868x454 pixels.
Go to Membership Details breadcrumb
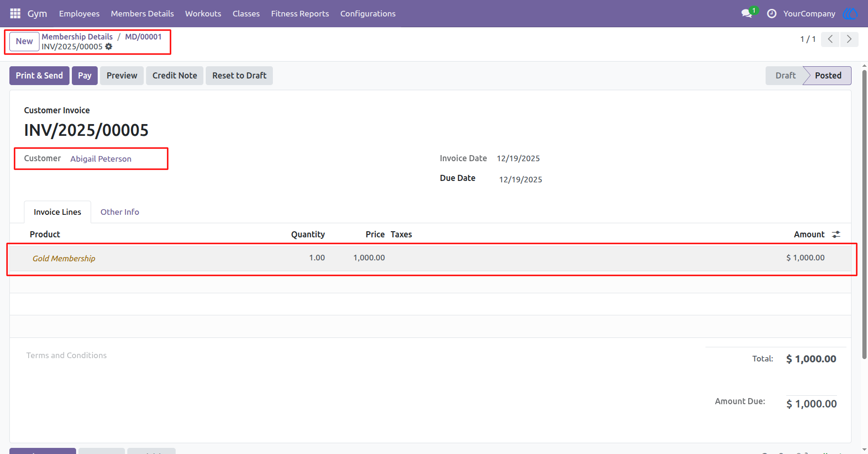(x=77, y=37)
